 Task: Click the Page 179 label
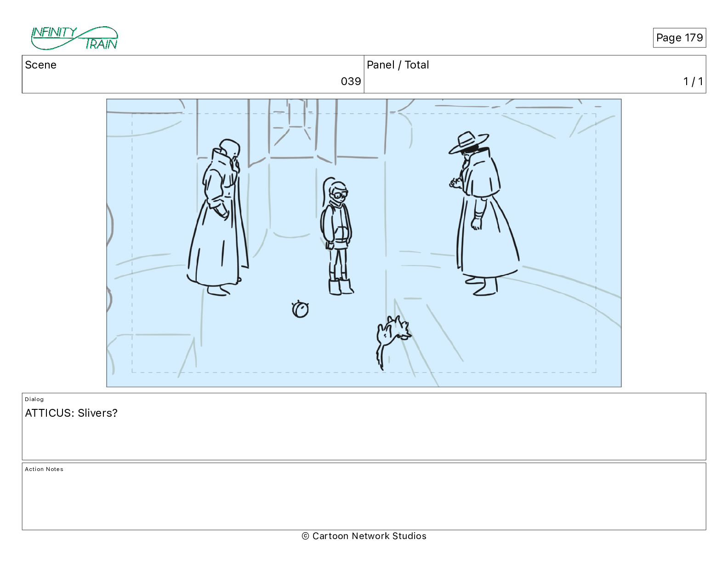coord(679,38)
